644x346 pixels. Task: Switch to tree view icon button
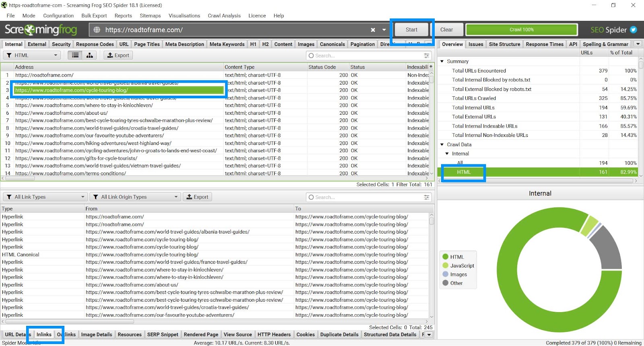[x=89, y=55]
